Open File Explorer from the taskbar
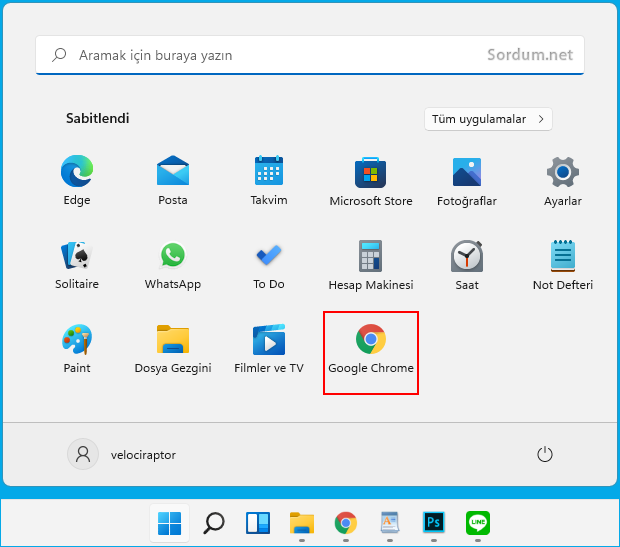This screenshot has height=547, width=620. [302, 523]
